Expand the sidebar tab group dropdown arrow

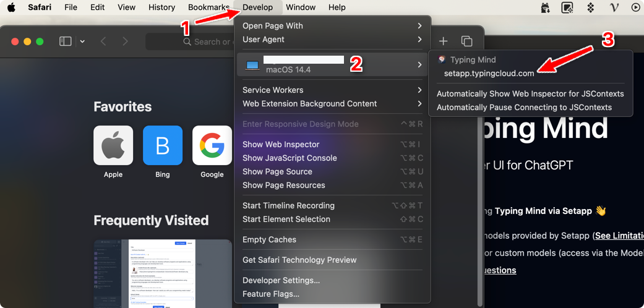pyautogui.click(x=82, y=41)
